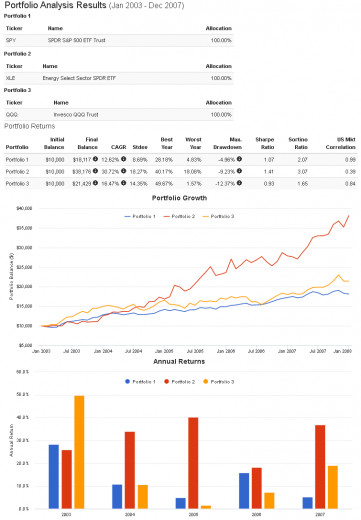Click info icon next to Portfolio 2 CAGR

[x=123, y=171]
